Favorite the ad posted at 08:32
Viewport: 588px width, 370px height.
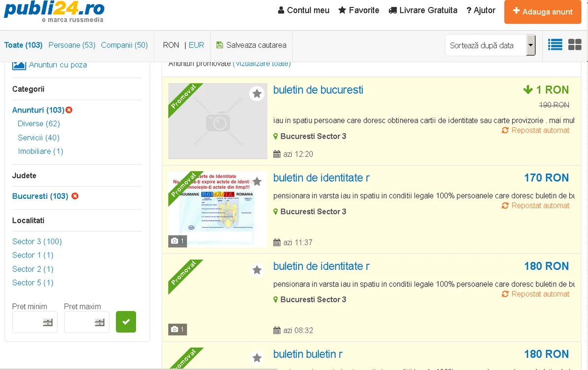click(x=257, y=270)
